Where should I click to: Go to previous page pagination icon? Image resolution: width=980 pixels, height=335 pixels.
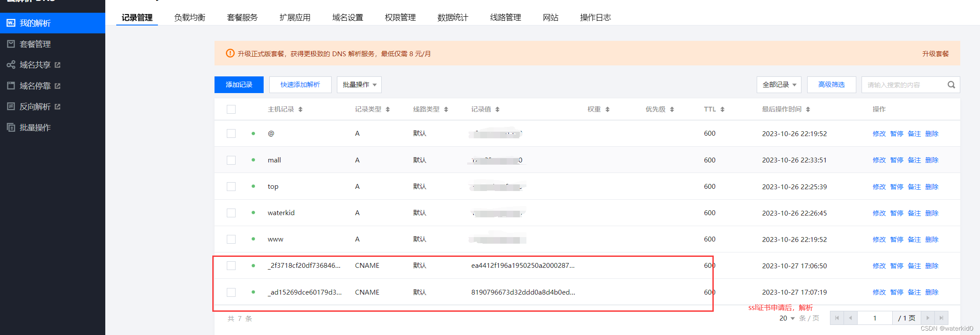tap(850, 318)
